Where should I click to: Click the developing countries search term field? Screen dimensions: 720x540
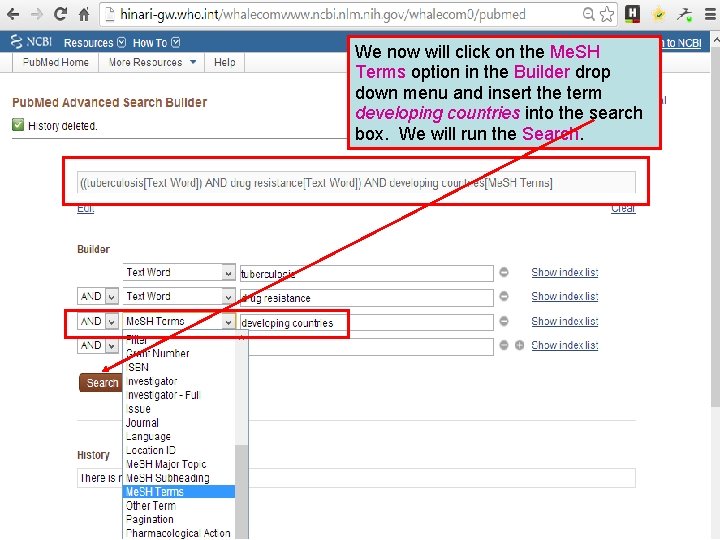click(x=366, y=322)
